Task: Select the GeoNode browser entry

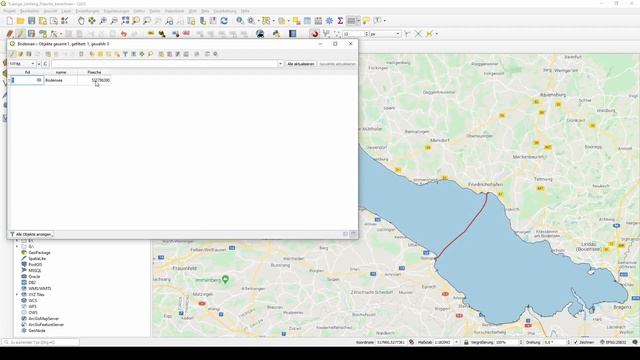Action: pos(37,331)
